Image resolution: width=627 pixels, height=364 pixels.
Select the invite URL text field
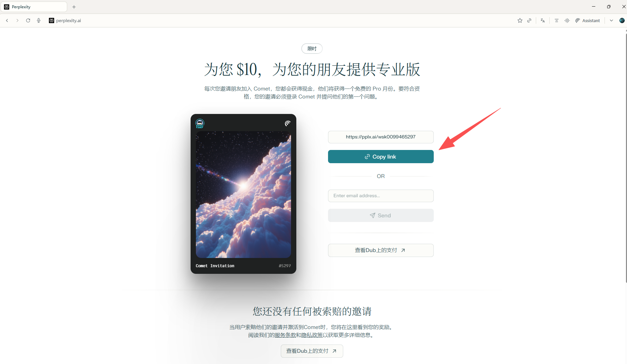(381, 137)
